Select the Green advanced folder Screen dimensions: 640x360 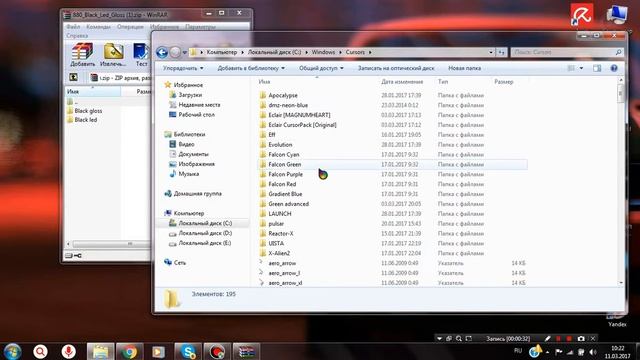point(289,204)
